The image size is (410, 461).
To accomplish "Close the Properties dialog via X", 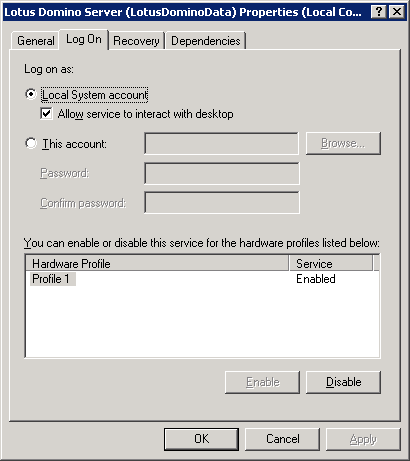I will (x=397, y=12).
